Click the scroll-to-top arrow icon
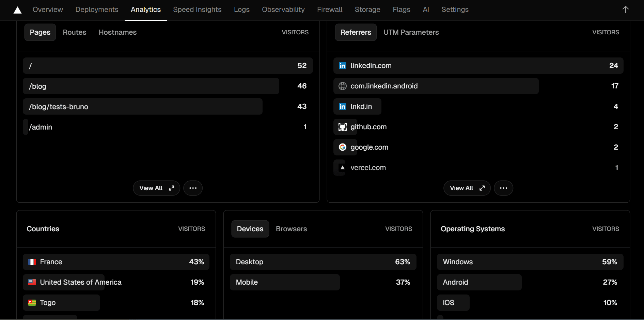Viewport: 644px width, 320px height. 625,10
